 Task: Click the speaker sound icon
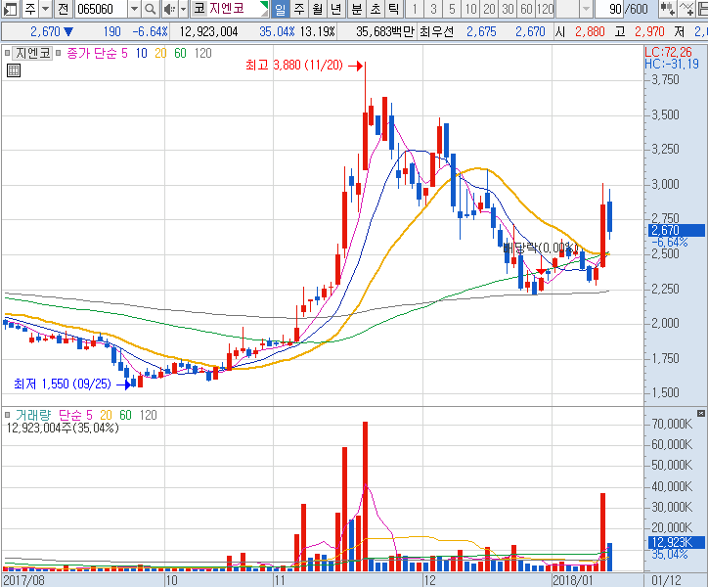tap(169, 9)
